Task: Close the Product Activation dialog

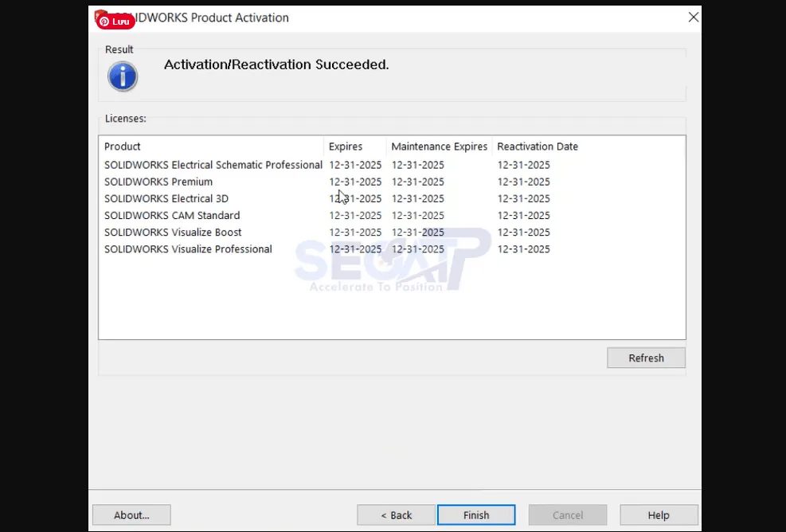Action: click(693, 17)
